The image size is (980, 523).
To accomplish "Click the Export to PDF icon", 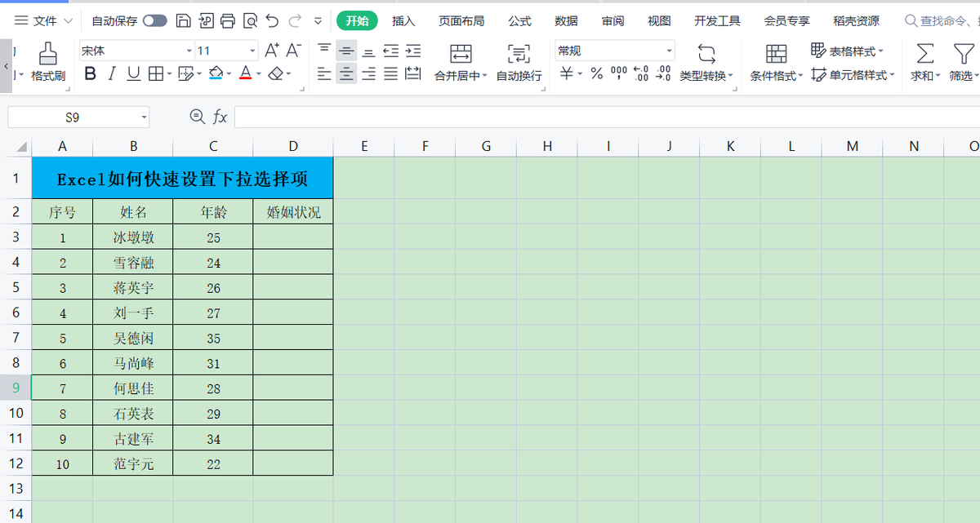I will [x=206, y=20].
